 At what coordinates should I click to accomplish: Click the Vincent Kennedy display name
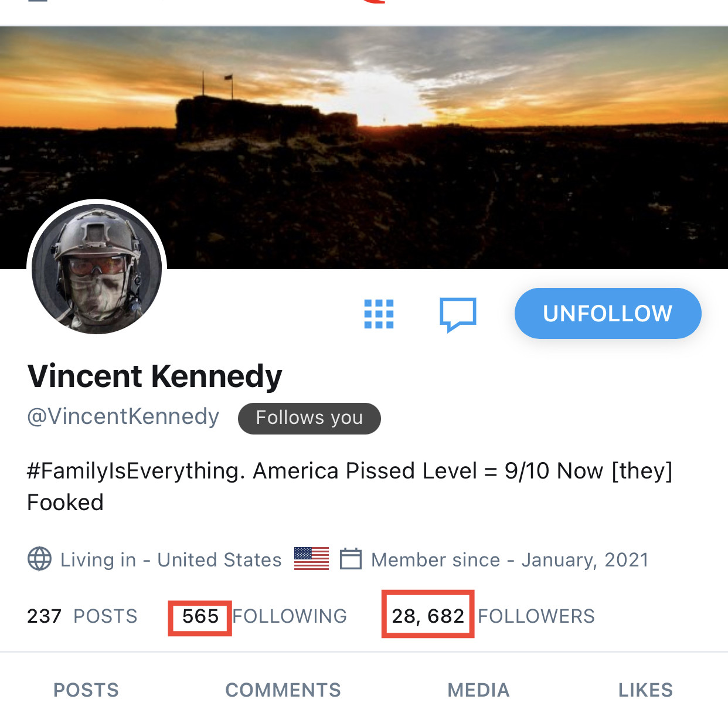point(155,376)
